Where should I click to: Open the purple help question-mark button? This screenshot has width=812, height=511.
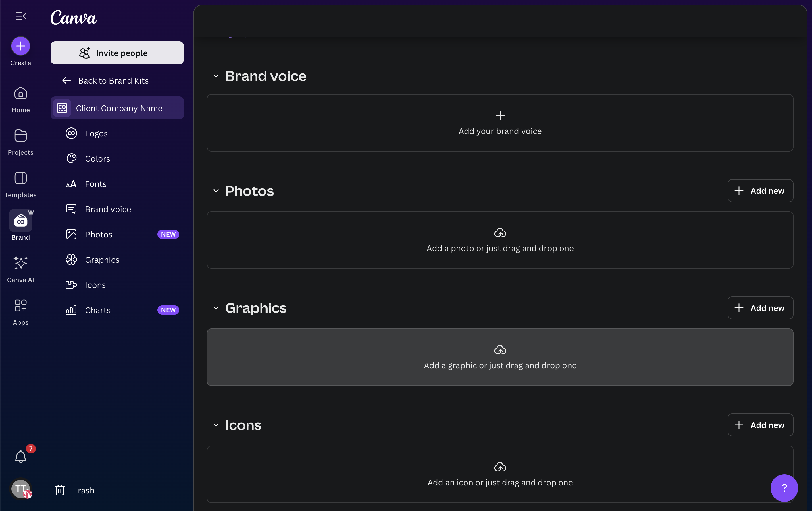[784, 488]
